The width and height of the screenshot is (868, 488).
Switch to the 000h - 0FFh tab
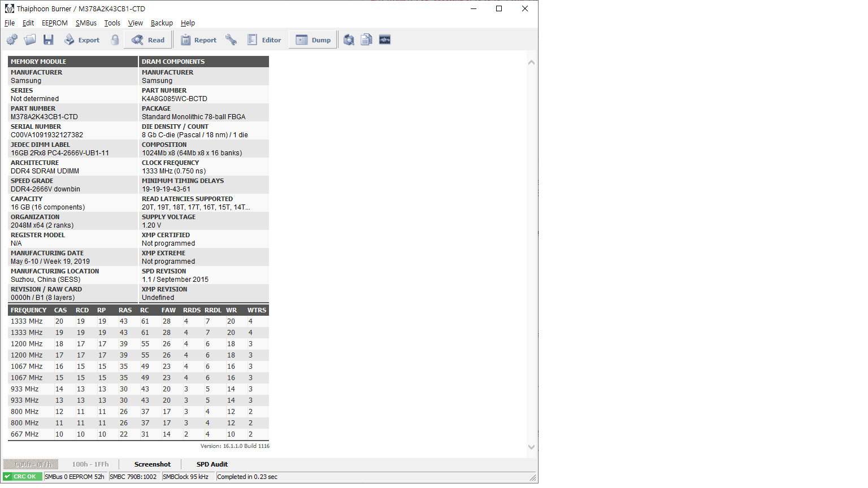(x=31, y=464)
